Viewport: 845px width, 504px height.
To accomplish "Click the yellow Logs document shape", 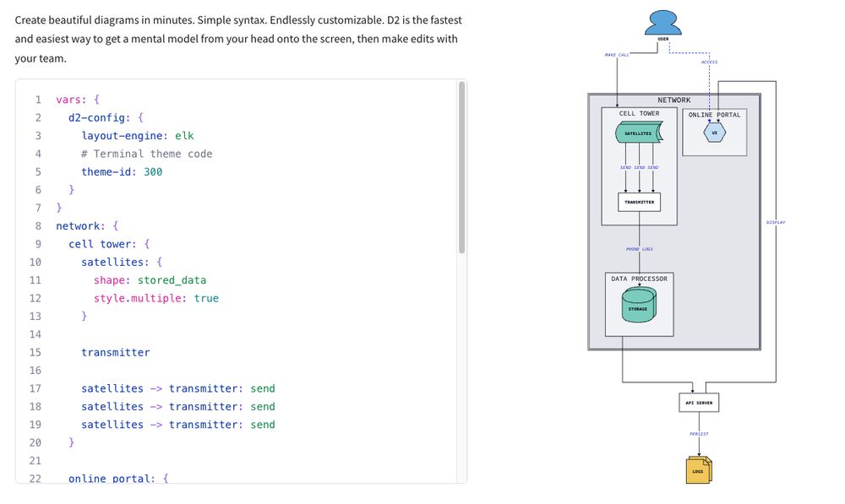I will 699,470.
